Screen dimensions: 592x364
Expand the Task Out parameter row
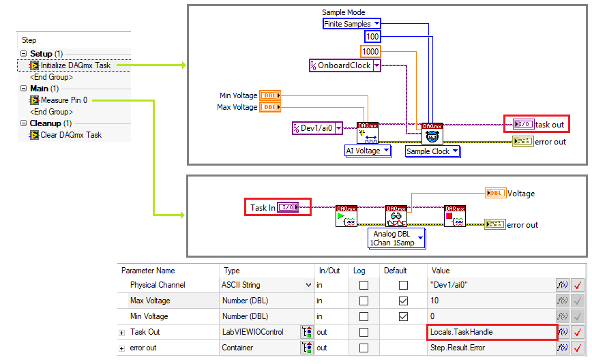[122, 332]
